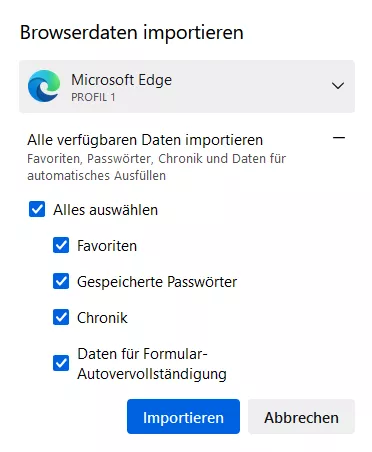
Task: Click the 'Alle verfügbaren Daten importieren' heading
Action: point(145,140)
